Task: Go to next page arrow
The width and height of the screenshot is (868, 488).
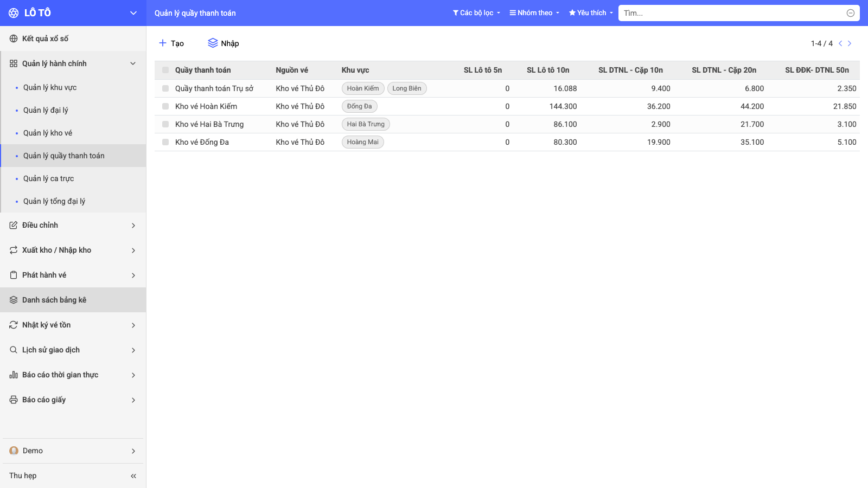Action: [850, 43]
